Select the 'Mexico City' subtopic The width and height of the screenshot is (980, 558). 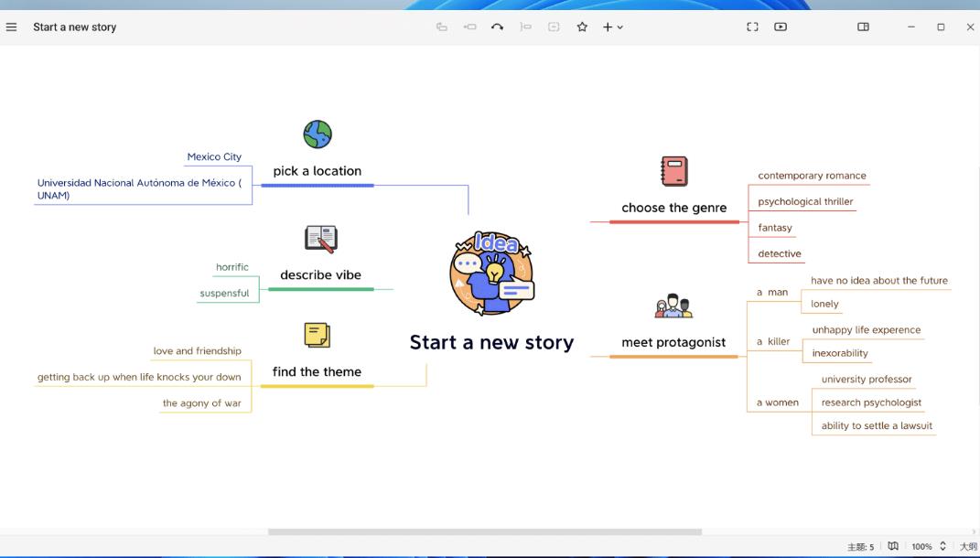(214, 156)
